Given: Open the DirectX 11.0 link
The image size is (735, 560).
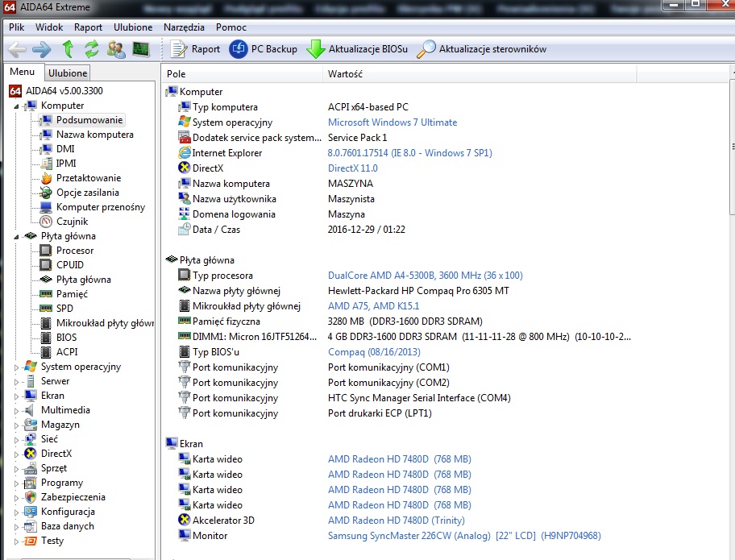Looking at the screenshot, I should [352, 168].
